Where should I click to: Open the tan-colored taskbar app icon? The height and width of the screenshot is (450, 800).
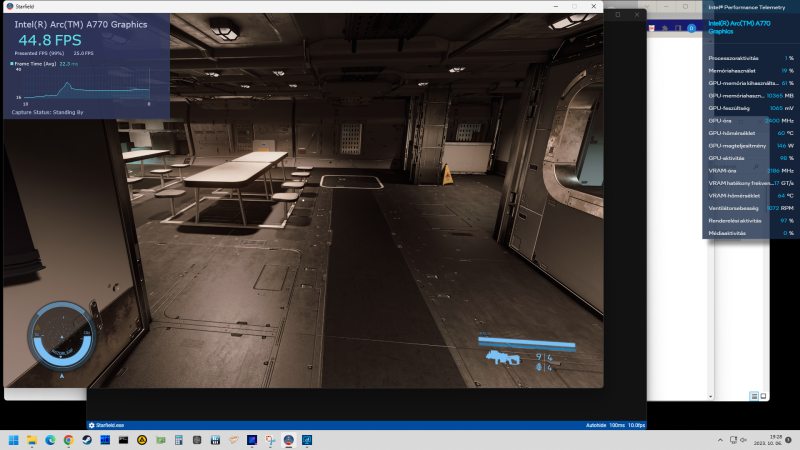pos(234,440)
